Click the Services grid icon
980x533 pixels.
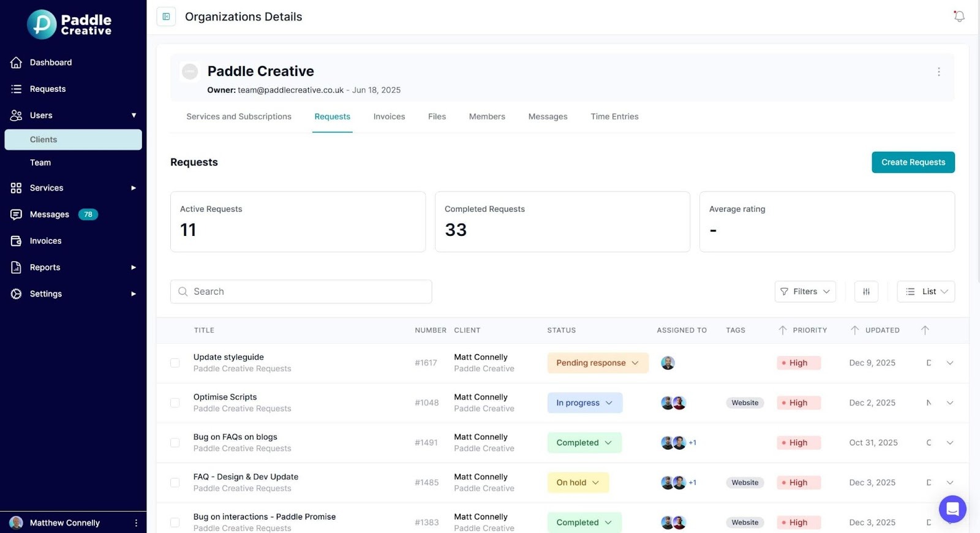coord(17,188)
